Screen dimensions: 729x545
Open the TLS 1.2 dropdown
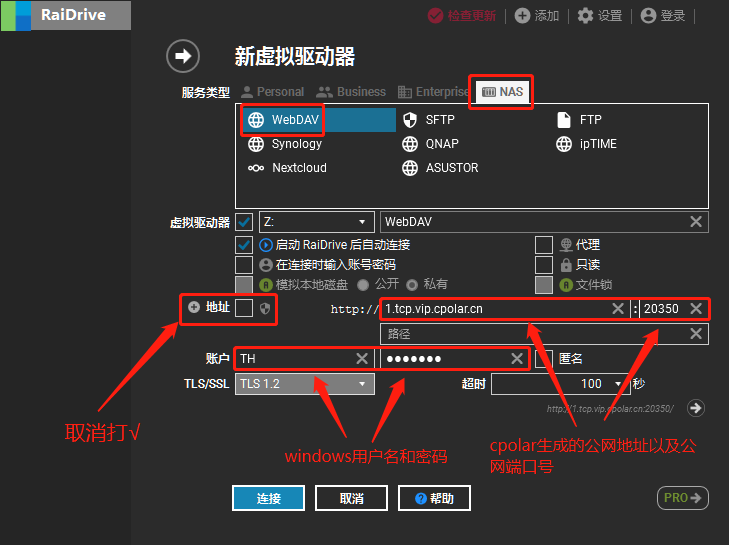point(305,384)
